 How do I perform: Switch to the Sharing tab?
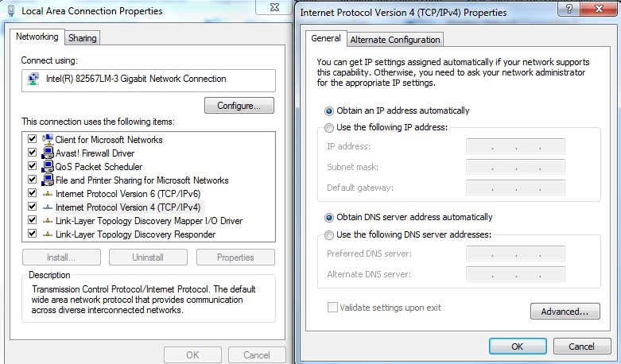[82, 38]
